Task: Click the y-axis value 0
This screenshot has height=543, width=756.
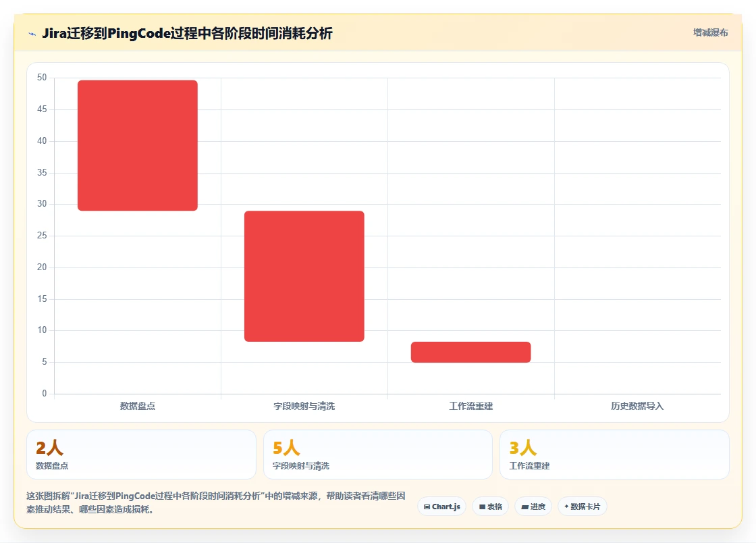Action: tap(45, 394)
